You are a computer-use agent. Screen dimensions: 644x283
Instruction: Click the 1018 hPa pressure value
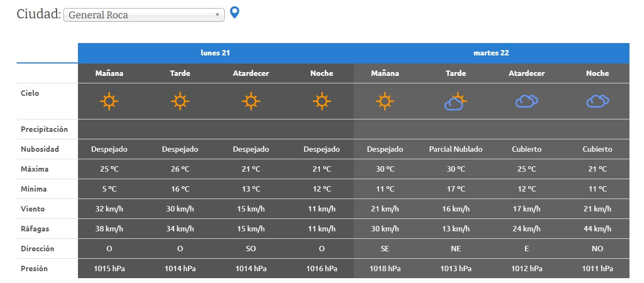pyautogui.click(x=385, y=268)
